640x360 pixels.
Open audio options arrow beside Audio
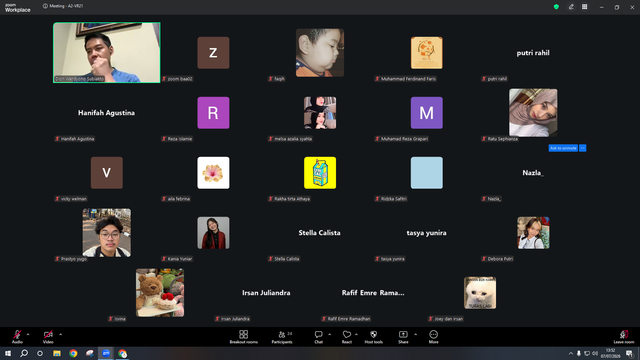pos(28,334)
